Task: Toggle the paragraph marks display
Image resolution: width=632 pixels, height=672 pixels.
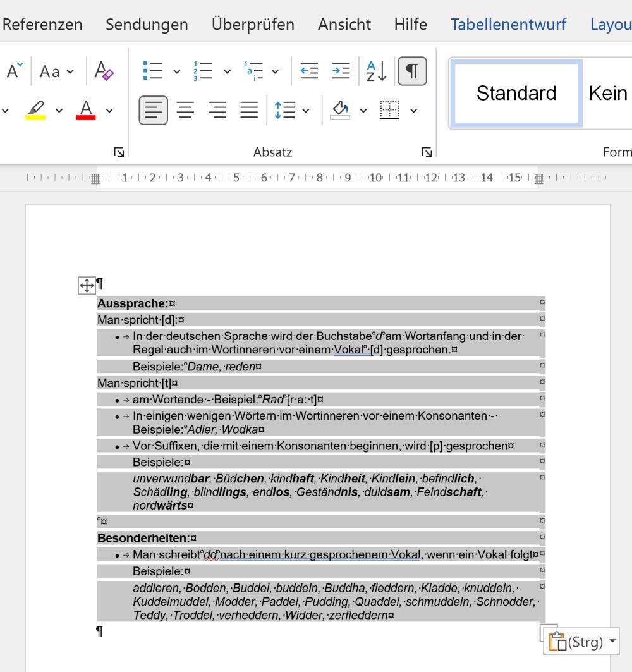Action: tap(412, 71)
